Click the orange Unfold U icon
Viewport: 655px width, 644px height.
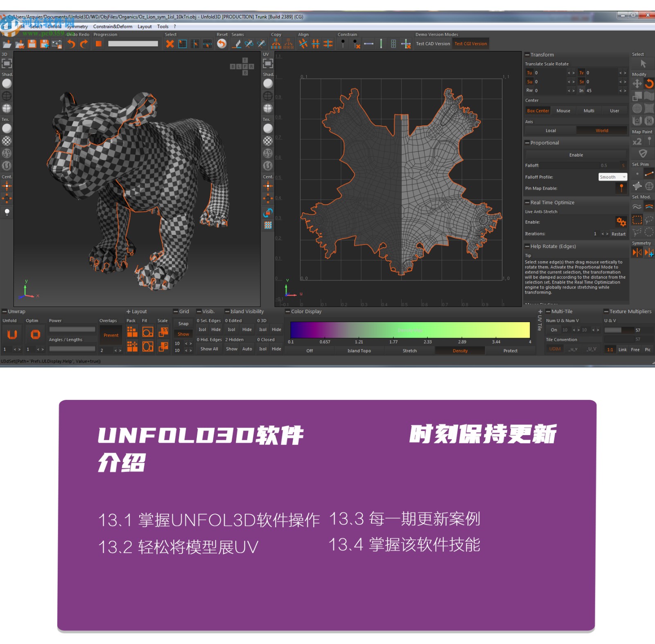(12, 334)
